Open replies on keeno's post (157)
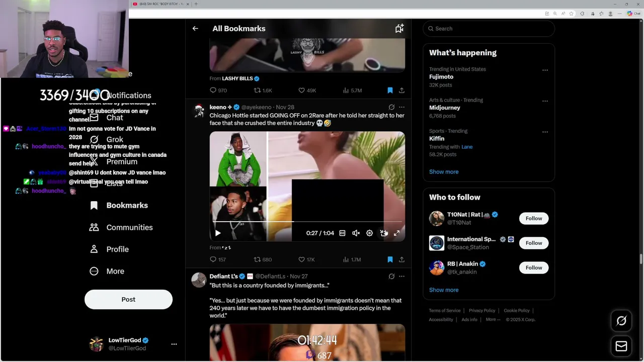The image size is (644, 362). [218, 259]
